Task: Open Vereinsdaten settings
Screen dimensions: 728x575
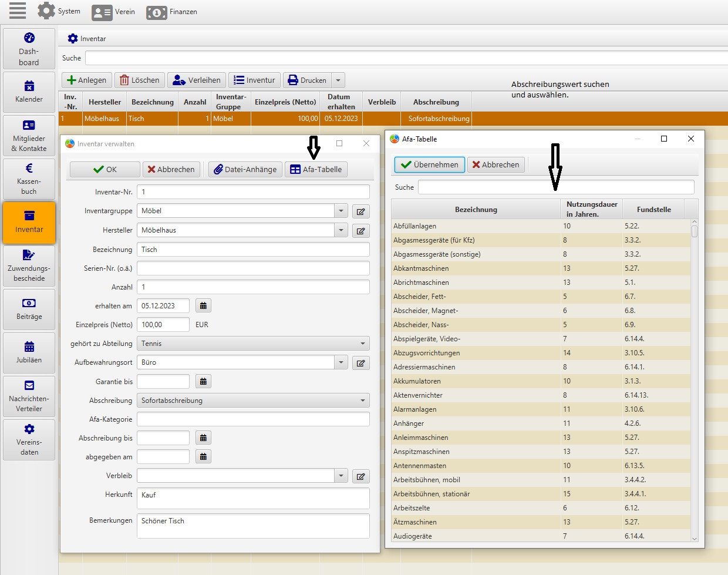Action: point(29,440)
